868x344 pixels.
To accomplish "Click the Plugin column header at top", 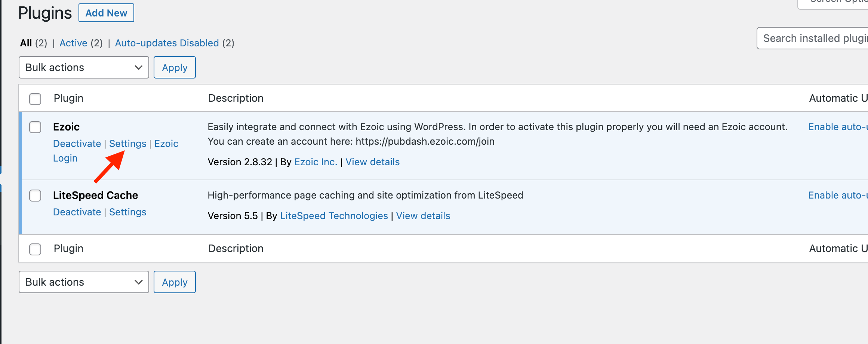I will [68, 98].
